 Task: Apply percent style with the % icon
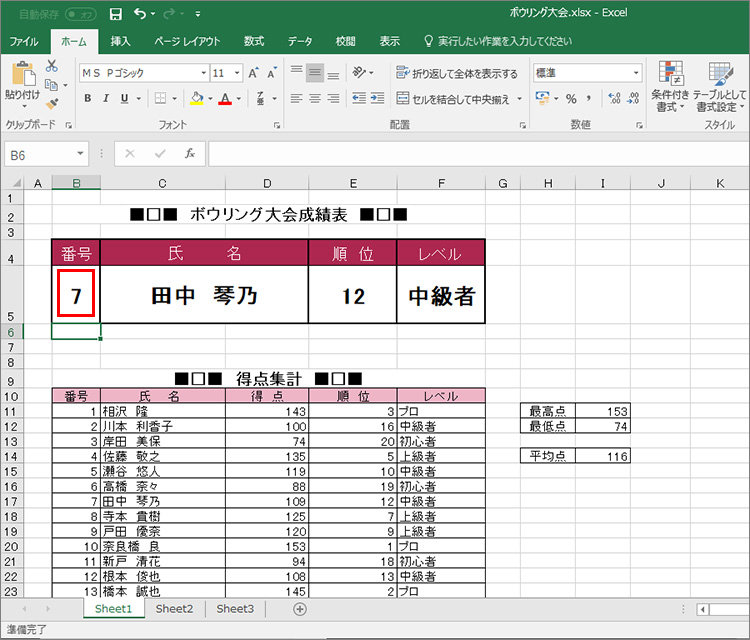click(x=571, y=99)
